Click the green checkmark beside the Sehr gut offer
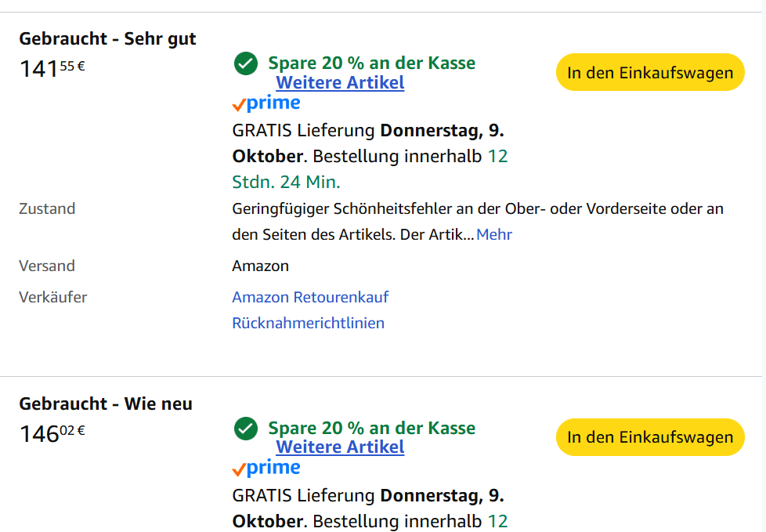766x532 pixels. tap(246, 64)
